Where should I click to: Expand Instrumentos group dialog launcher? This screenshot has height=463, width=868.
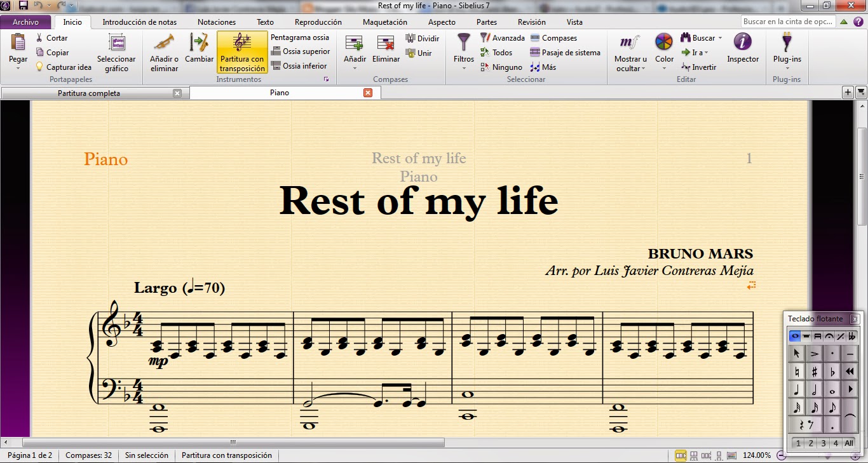(x=327, y=79)
